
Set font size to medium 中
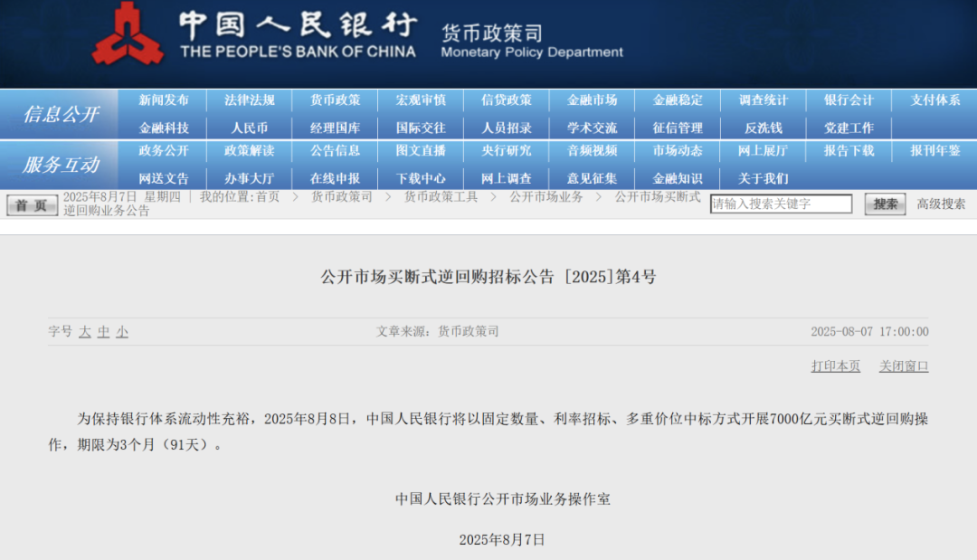pos(103,332)
